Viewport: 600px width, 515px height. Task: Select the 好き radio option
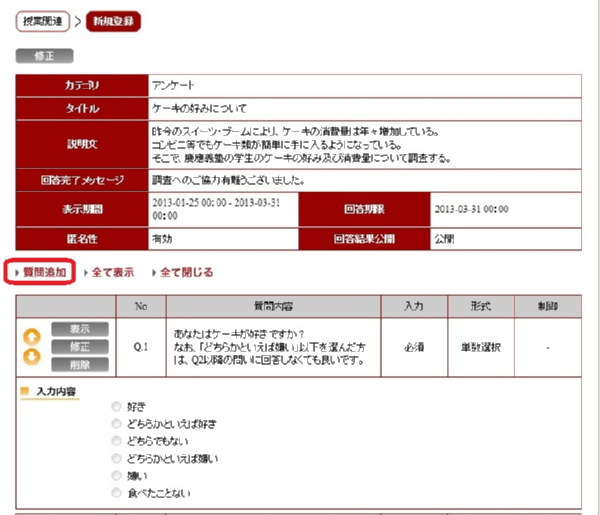(x=117, y=407)
